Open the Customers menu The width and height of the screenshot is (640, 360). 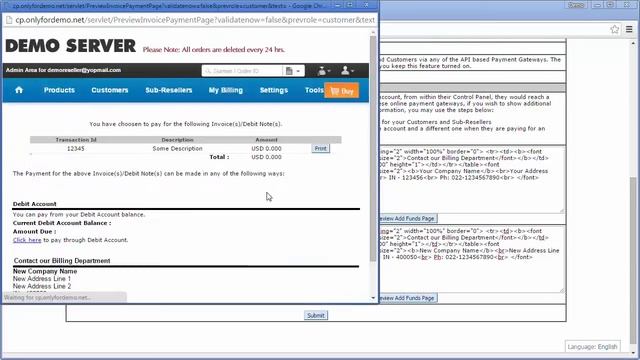point(110,90)
